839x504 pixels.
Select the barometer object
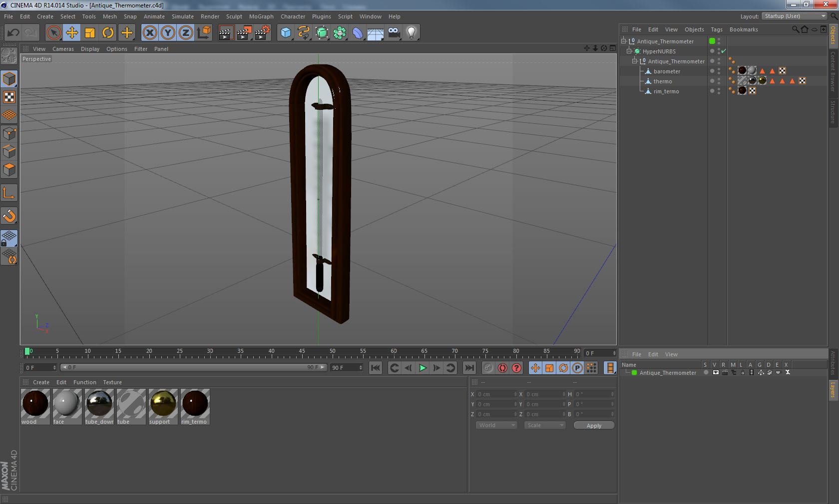[667, 71]
